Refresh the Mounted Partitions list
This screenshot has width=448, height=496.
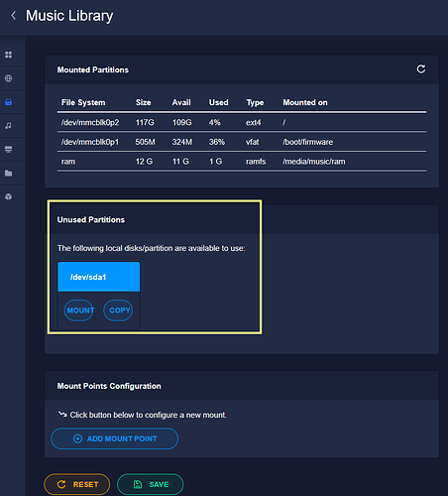coord(421,69)
